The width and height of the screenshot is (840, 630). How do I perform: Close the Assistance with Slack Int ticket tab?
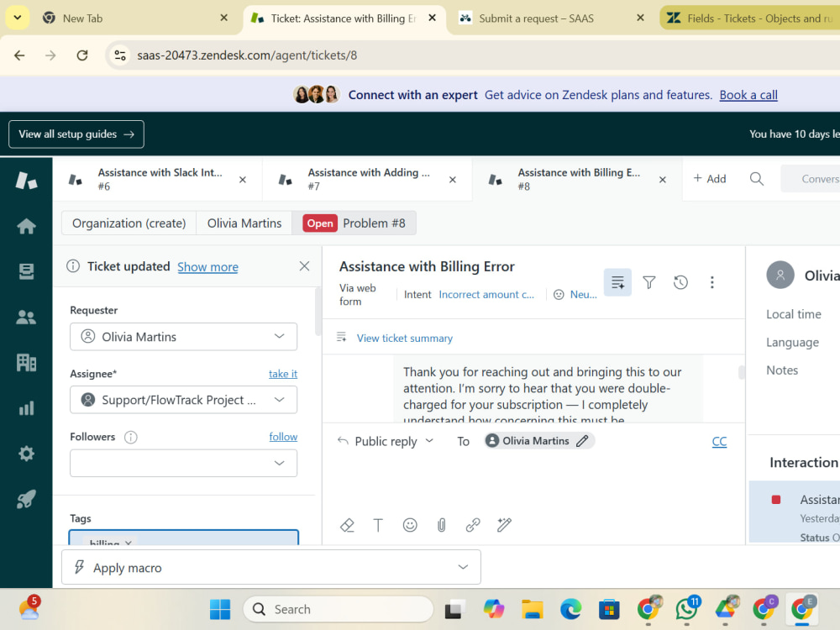[x=243, y=180]
